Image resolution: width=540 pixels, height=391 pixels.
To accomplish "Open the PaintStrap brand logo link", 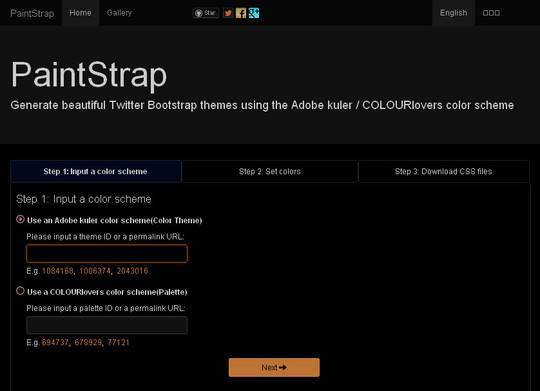I will [32, 13].
